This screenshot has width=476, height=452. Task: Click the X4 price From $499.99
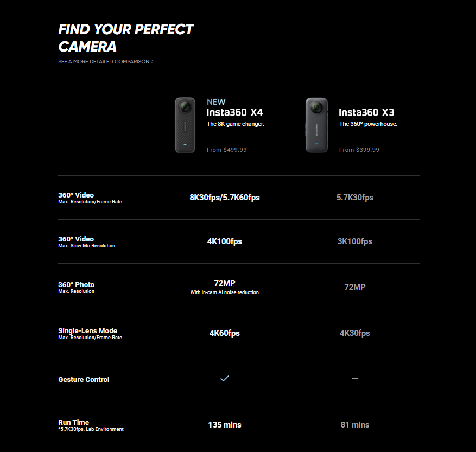tap(227, 150)
